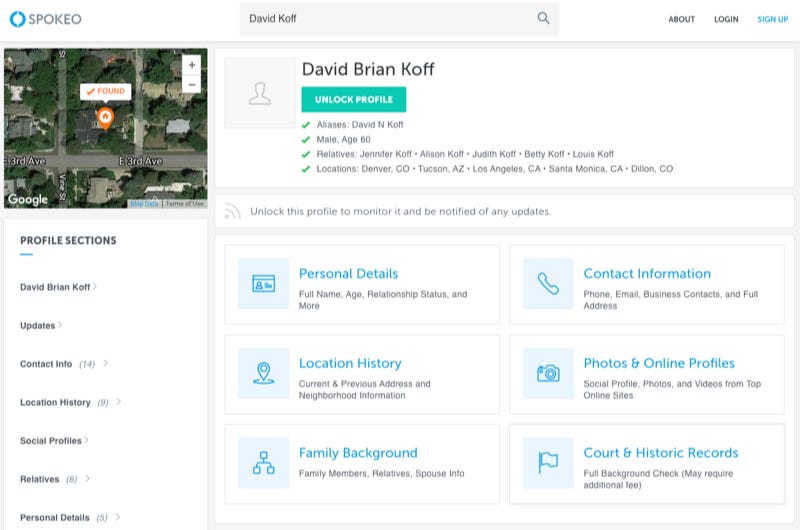Click the Location History pin icon

coord(264,373)
